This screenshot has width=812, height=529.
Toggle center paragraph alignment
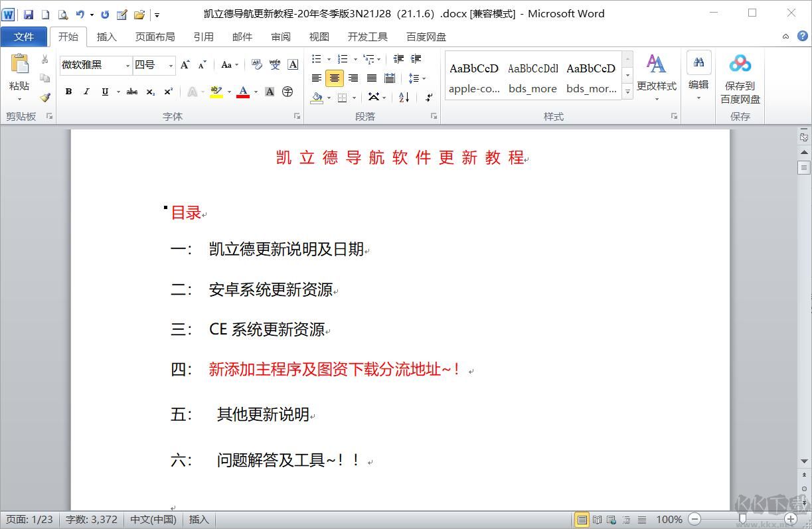334,78
